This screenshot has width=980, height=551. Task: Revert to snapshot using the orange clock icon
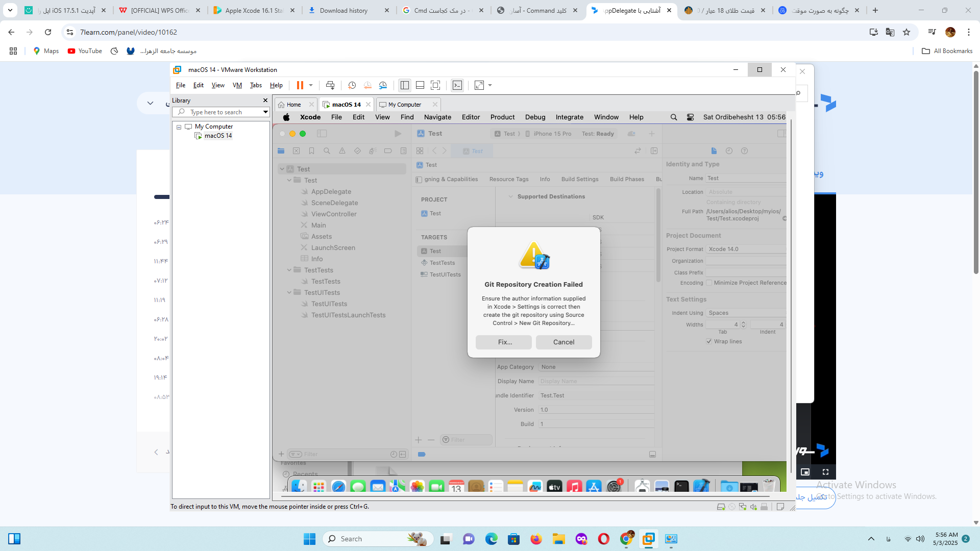click(367, 85)
